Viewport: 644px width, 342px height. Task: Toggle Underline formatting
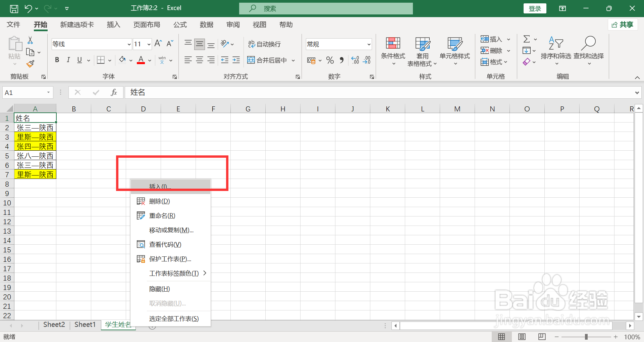point(79,60)
